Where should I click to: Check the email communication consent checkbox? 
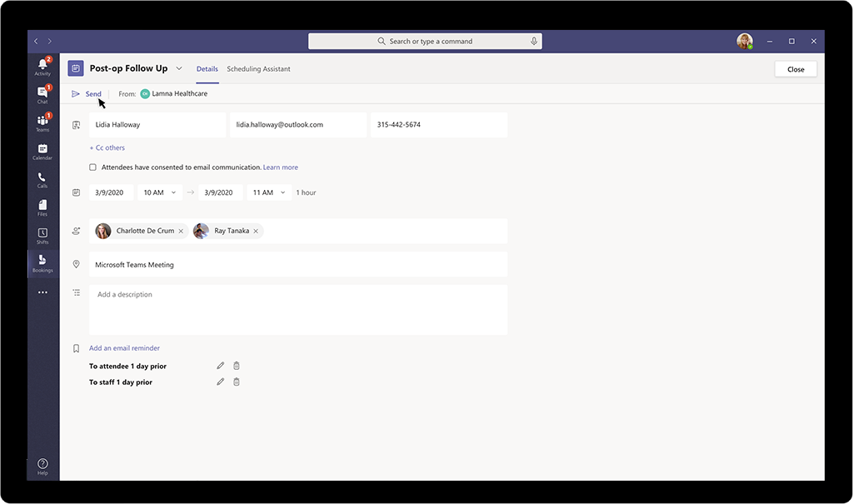[x=93, y=167]
